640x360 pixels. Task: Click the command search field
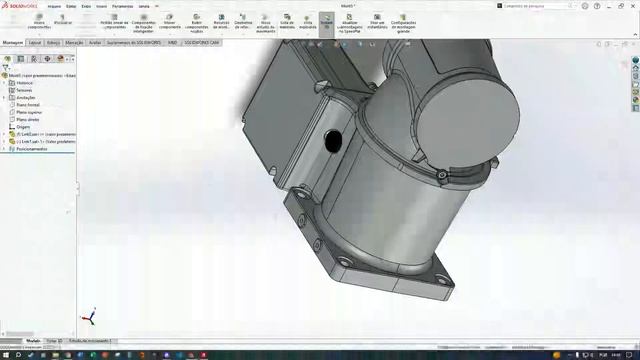pos(535,6)
